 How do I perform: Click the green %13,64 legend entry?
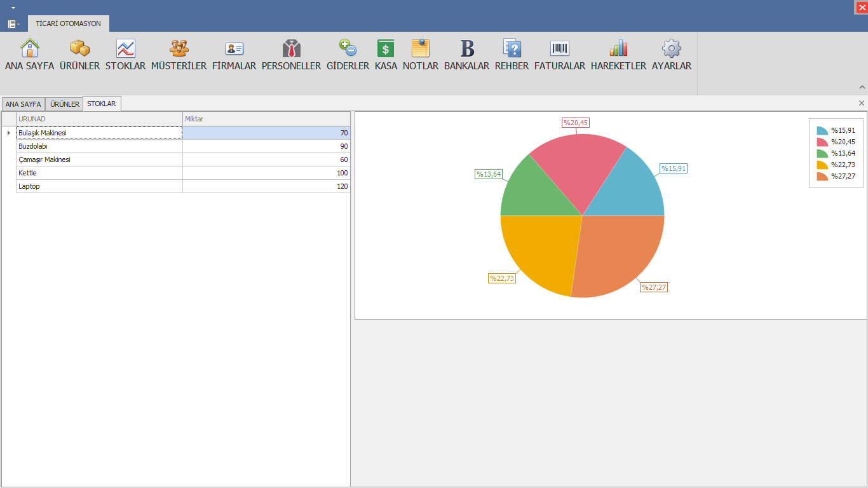pyautogui.click(x=836, y=153)
